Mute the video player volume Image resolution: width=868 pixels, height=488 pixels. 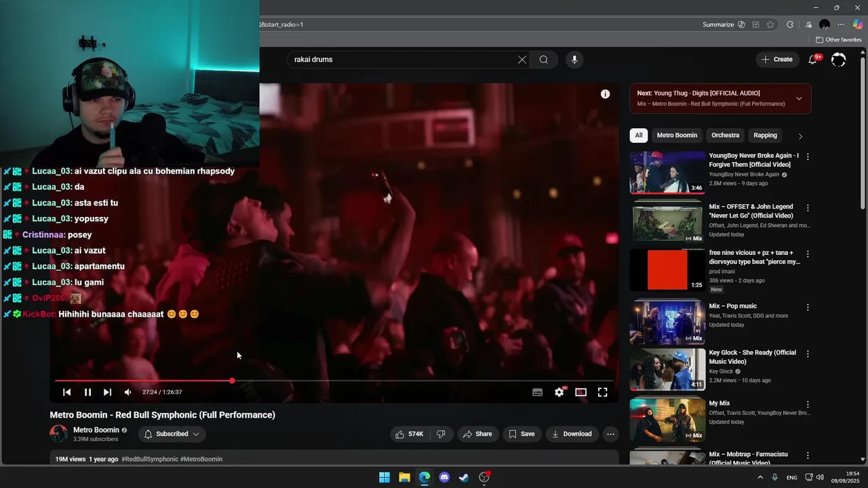point(127,392)
